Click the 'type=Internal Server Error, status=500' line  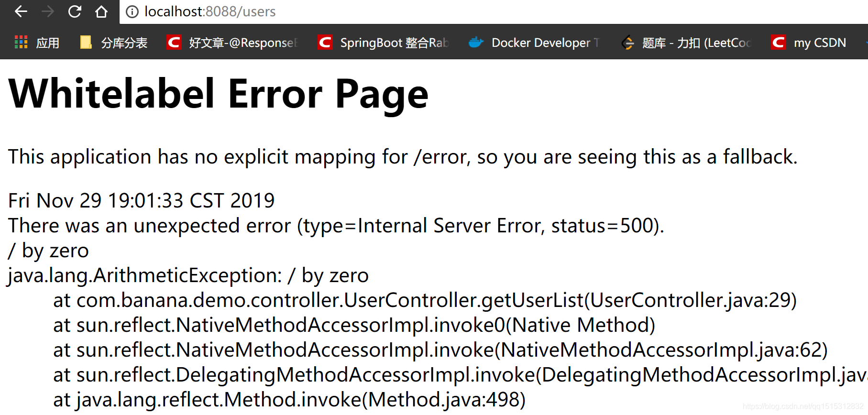pos(336,226)
